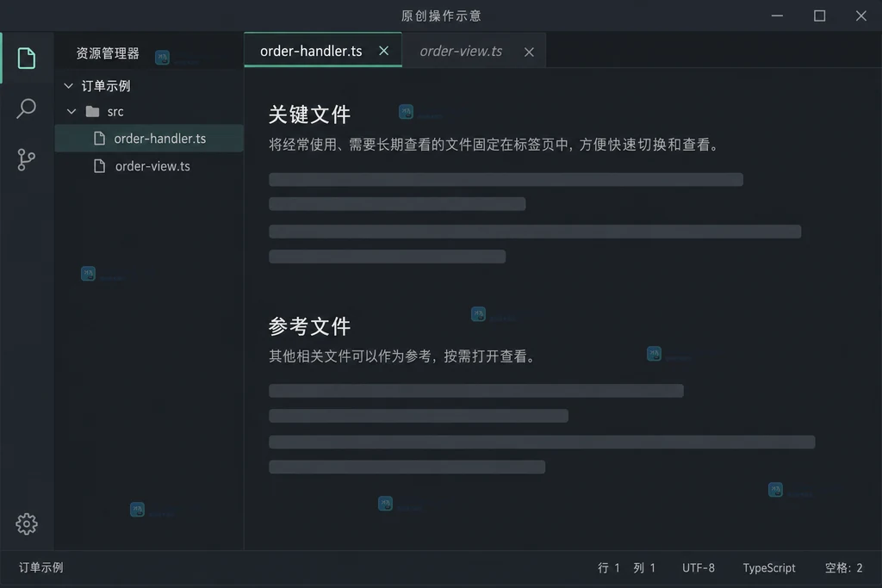Open the Source Control branch icon
This screenshot has height=588, width=882.
click(27, 159)
